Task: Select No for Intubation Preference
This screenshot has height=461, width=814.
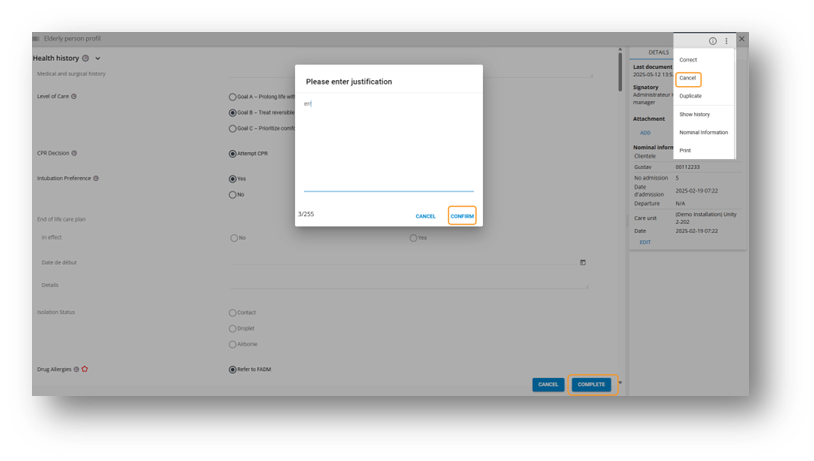Action: pyautogui.click(x=233, y=195)
